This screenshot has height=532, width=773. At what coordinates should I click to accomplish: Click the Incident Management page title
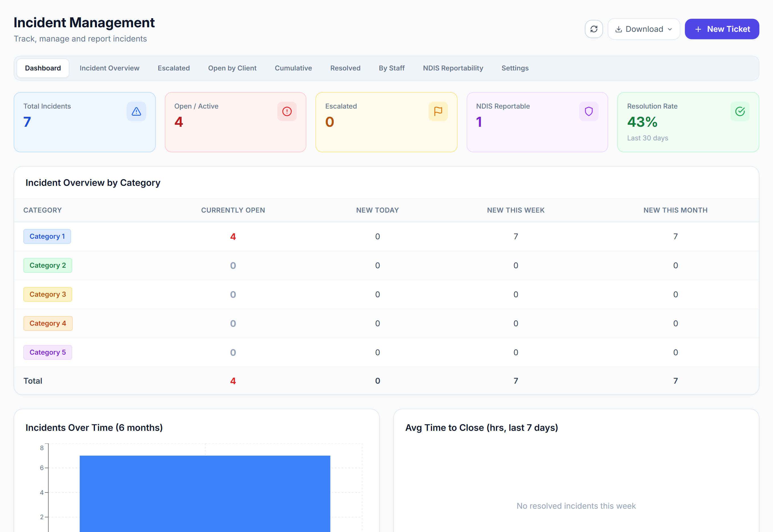click(x=84, y=23)
